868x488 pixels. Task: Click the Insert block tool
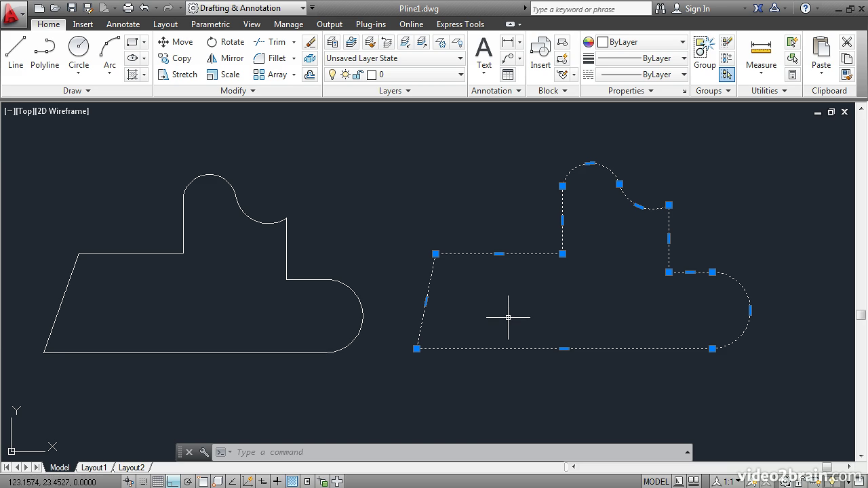point(540,53)
